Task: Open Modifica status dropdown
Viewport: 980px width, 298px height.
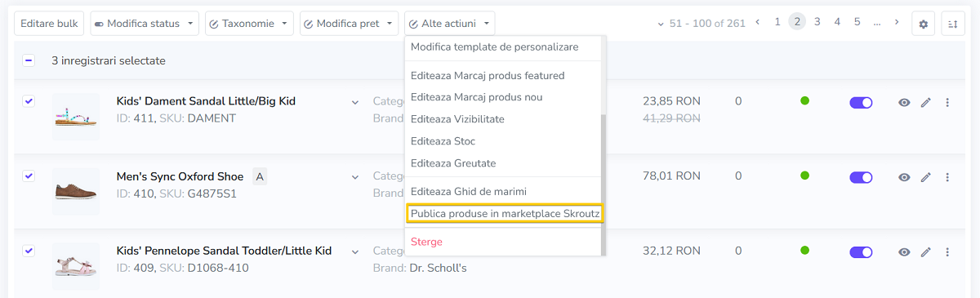Action: pos(145,24)
